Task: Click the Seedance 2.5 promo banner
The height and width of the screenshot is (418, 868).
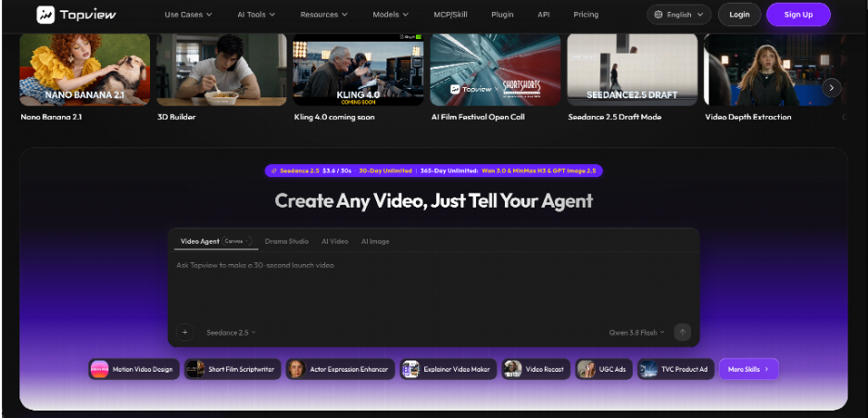Action: (x=434, y=171)
